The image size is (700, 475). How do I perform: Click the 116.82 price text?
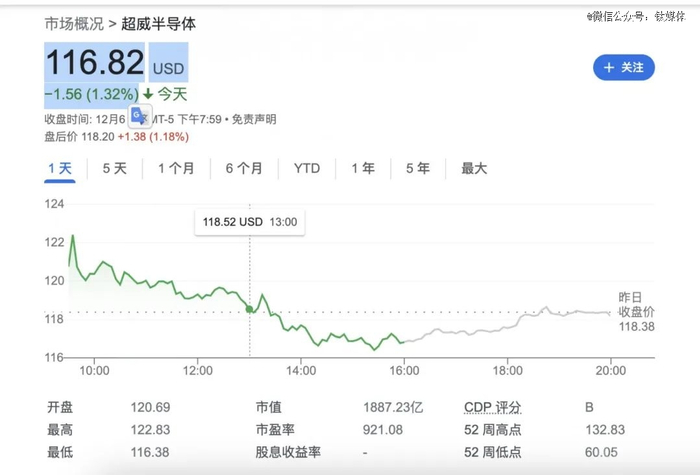click(95, 62)
